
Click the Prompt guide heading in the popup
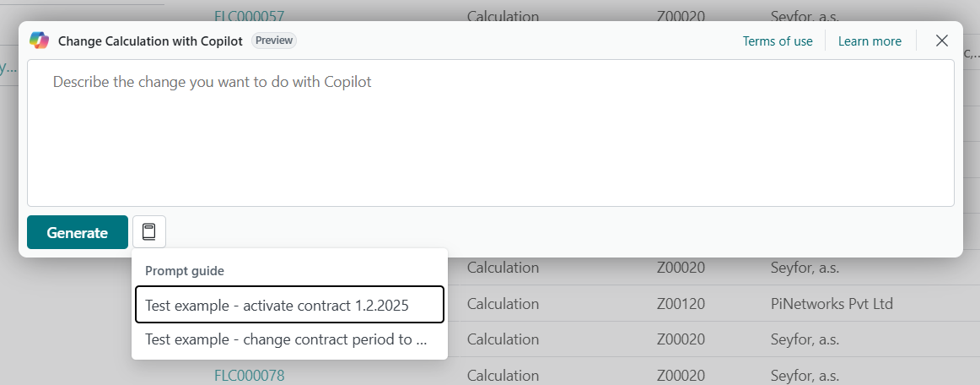[184, 271]
